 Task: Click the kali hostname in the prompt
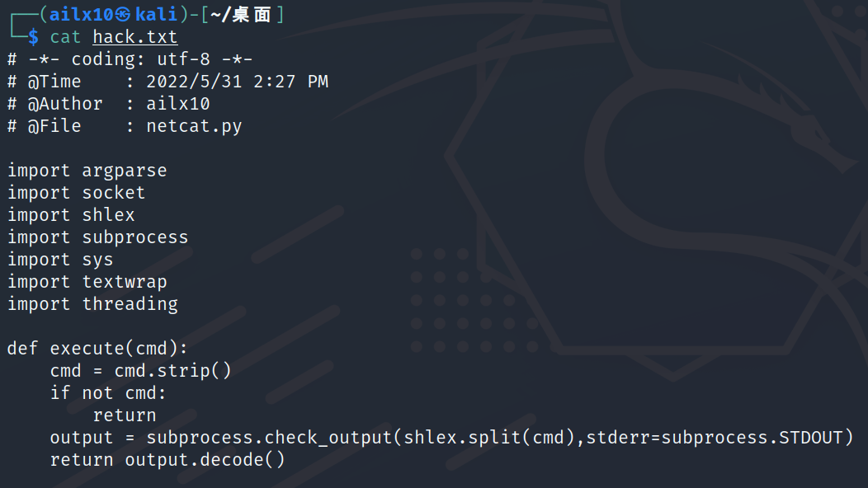coord(157,15)
